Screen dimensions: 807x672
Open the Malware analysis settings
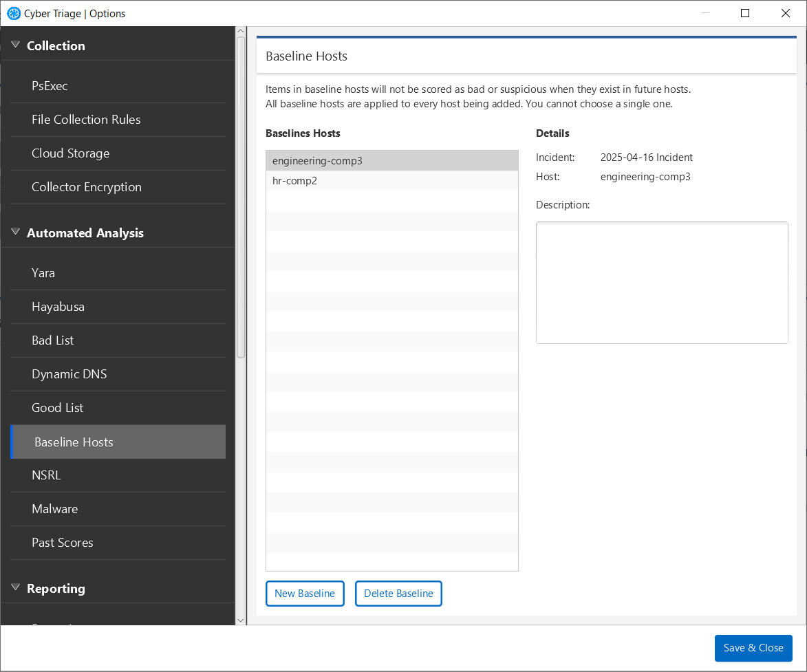55,508
